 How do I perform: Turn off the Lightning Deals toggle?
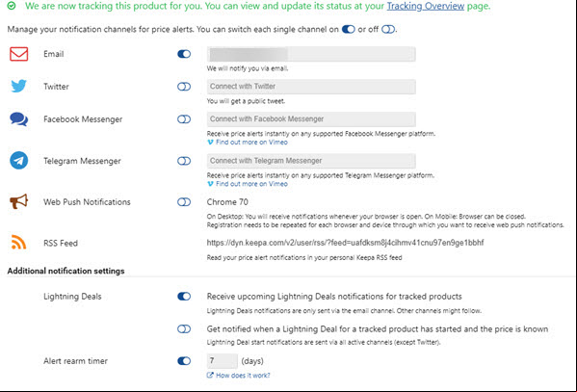(184, 297)
